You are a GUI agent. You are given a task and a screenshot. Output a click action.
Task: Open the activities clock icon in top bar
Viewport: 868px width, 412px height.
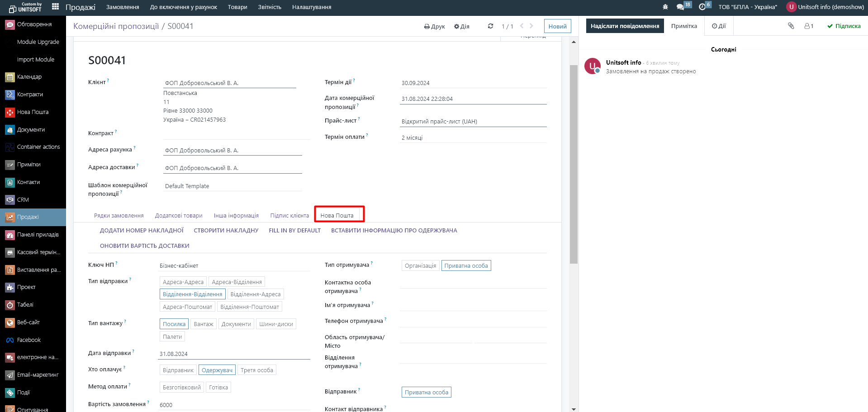click(702, 7)
